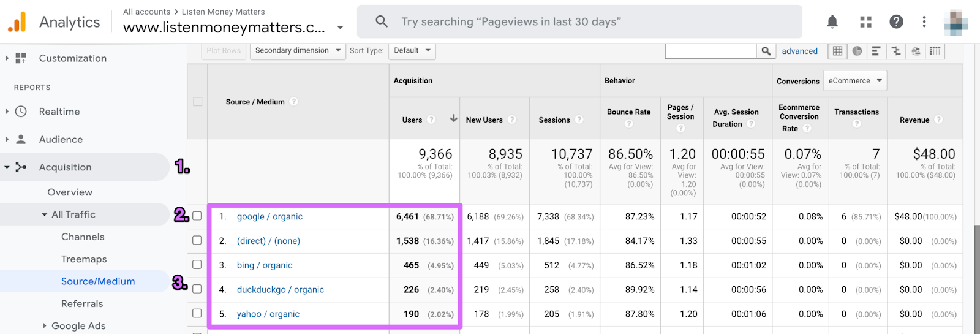Switch to Term cloud view

click(x=916, y=51)
